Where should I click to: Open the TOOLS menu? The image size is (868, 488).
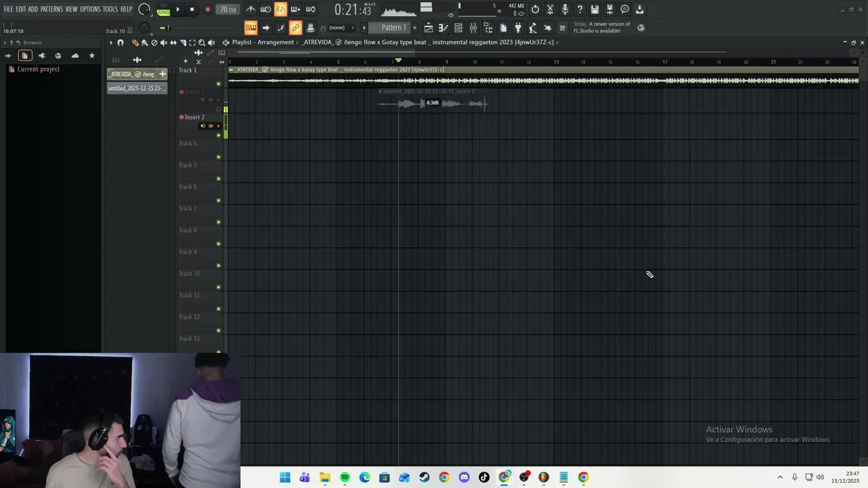(110, 9)
